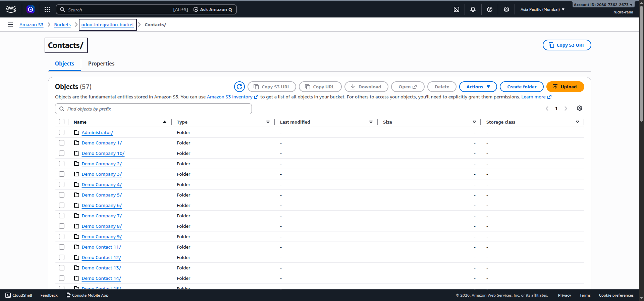The image size is (644, 301).
Task: Open the Amazon S3 inventory link
Action: click(232, 97)
